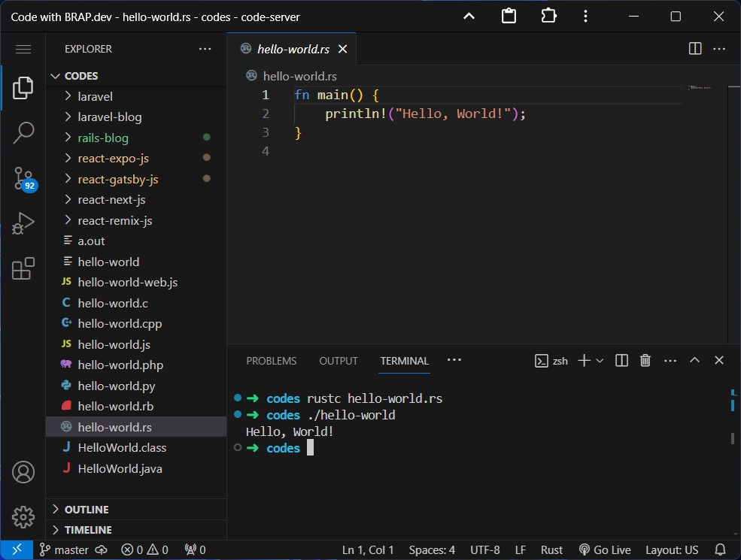741x560 pixels.
Task: Open Source Control view showing 92 changes
Action: click(x=23, y=179)
